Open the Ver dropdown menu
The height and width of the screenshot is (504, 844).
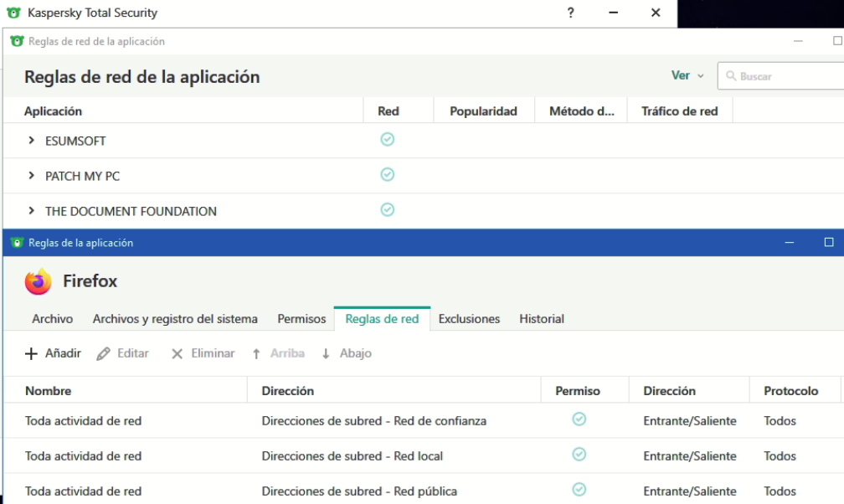tap(687, 75)
